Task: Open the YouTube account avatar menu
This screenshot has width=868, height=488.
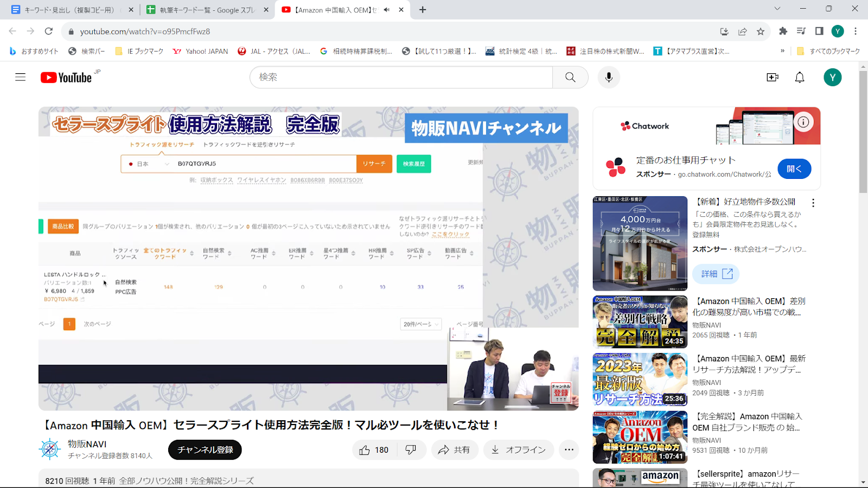Action: (832, 77)
